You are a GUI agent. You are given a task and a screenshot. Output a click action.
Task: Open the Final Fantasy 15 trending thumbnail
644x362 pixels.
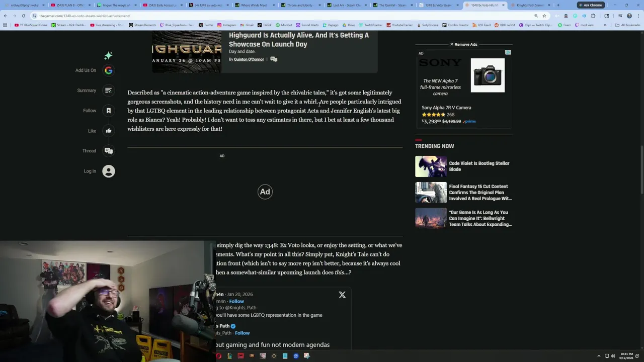[x=431, y=193]
